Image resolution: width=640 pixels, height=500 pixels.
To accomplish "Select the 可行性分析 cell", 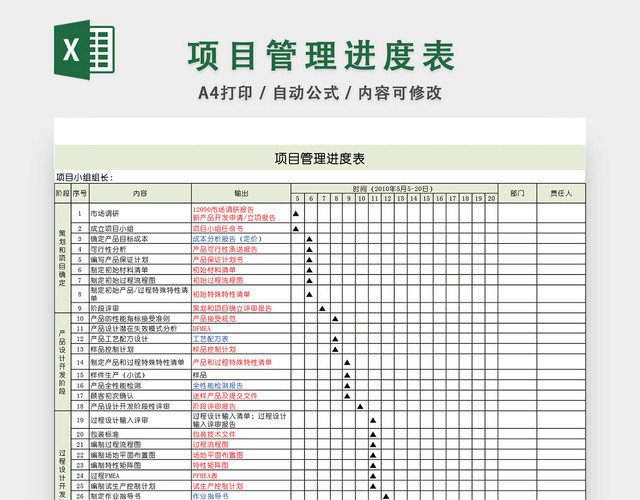I will pyautogui.click(x=140, y=249).
